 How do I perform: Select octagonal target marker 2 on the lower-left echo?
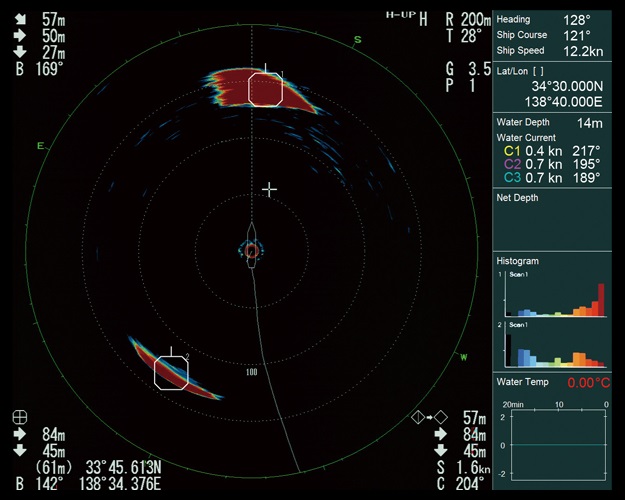pyautogui.click(x=171, y=371)
